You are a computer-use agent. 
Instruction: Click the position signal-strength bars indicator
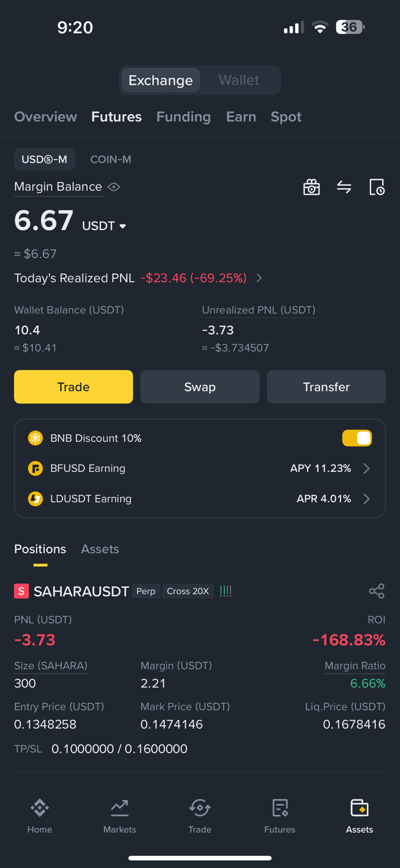226,591
